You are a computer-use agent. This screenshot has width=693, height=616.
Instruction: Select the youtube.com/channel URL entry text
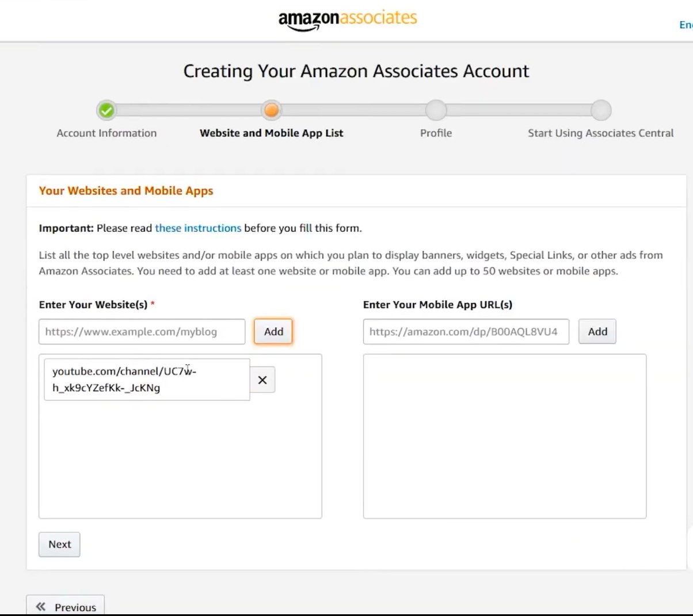[x=124, y=380]
